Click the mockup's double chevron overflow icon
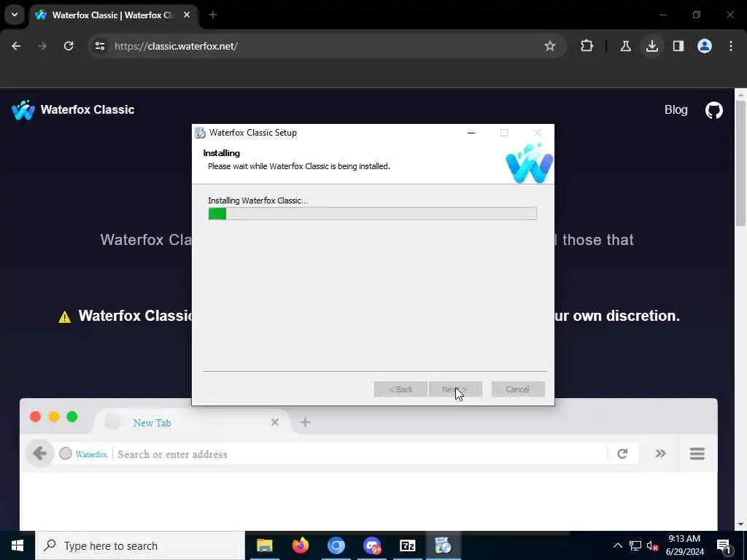Viewport: 747px width, 560px height. click(x=660, y=454)
